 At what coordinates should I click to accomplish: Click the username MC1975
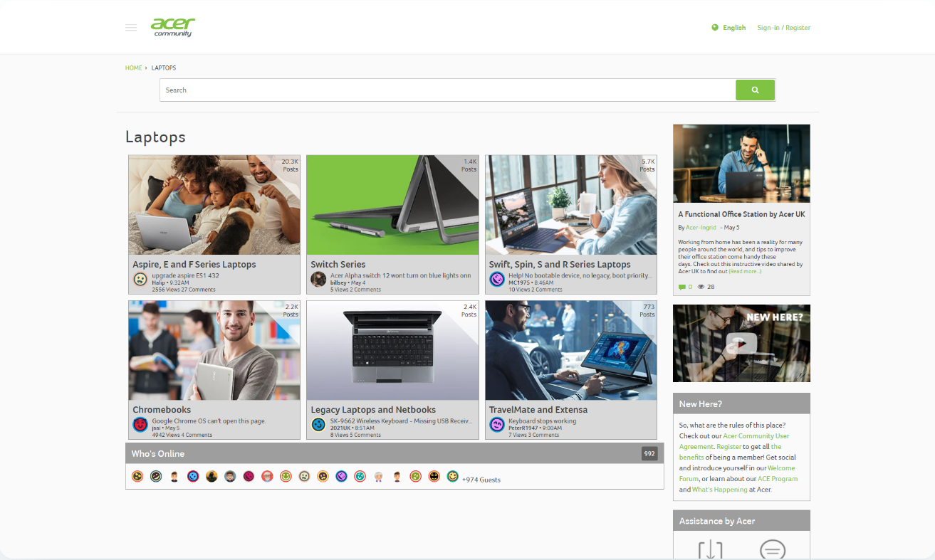click(520, 282)
